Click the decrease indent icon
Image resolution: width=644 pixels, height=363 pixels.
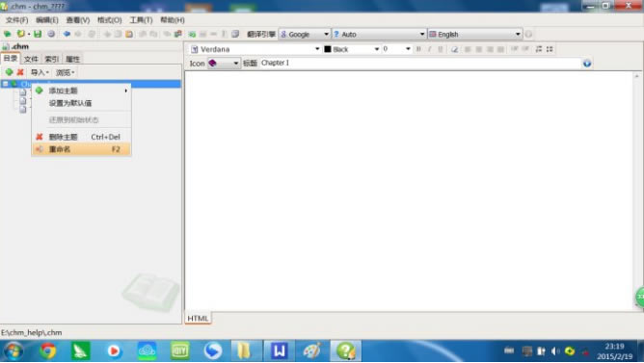[x=514, y=49]
